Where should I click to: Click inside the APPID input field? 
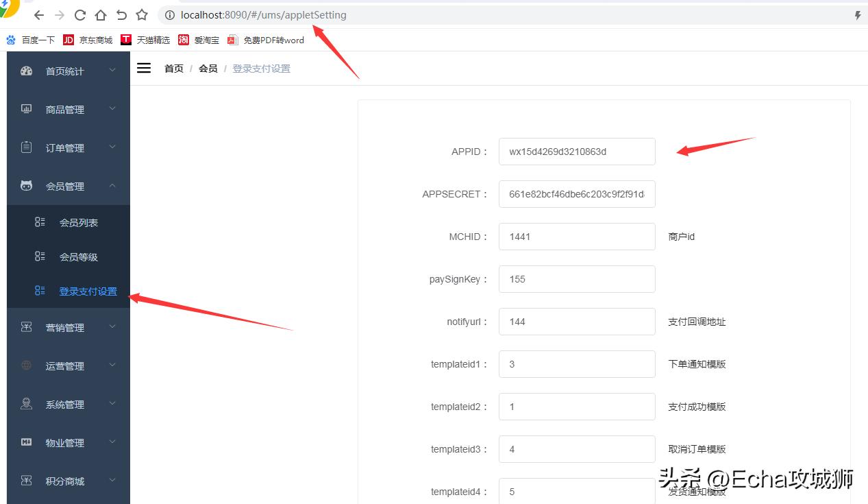click(x=577, y=151)
